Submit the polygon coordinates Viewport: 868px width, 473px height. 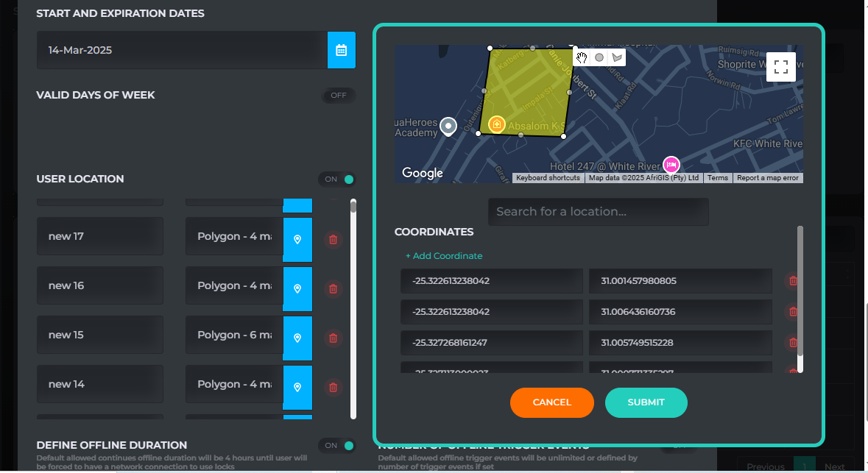646,402
